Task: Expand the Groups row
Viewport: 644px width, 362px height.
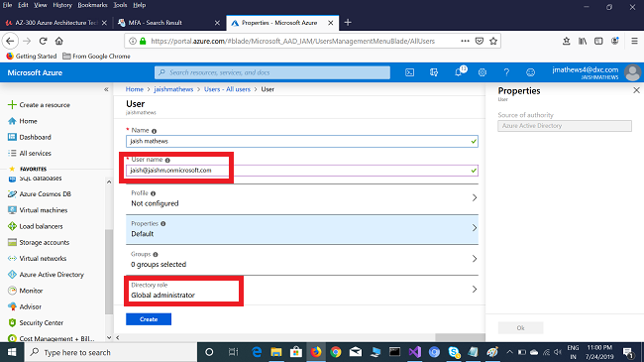Action: (302, 259)
